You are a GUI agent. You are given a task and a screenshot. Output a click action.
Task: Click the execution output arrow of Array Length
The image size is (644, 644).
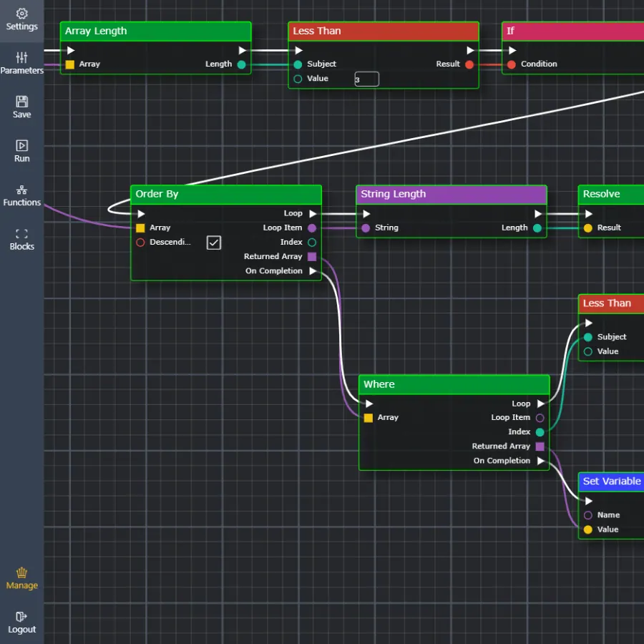(x=243, y=50)
